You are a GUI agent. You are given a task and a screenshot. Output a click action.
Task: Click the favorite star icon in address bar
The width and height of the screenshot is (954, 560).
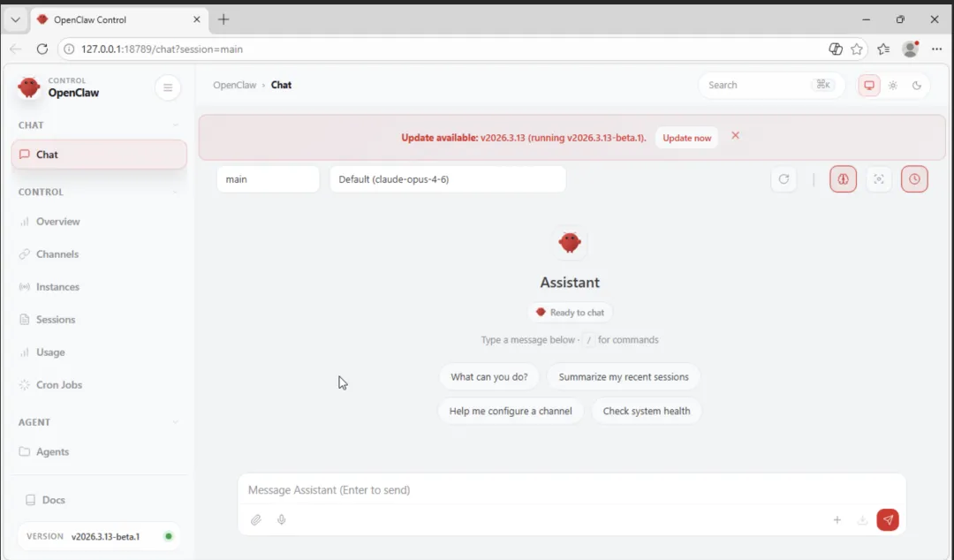pyautogui.click(x=857, y=49)
